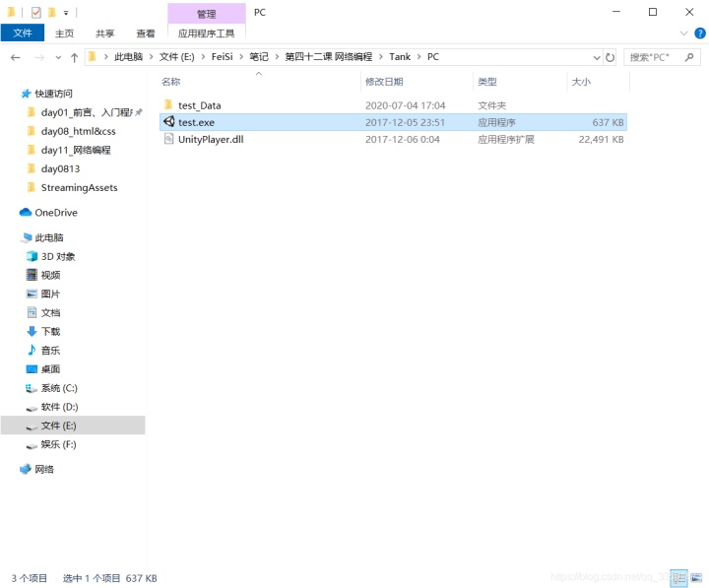Select 文件 (E:) drive in navigation pane
This screenshot has height=588, width=709.
click(x=73, y=425)
